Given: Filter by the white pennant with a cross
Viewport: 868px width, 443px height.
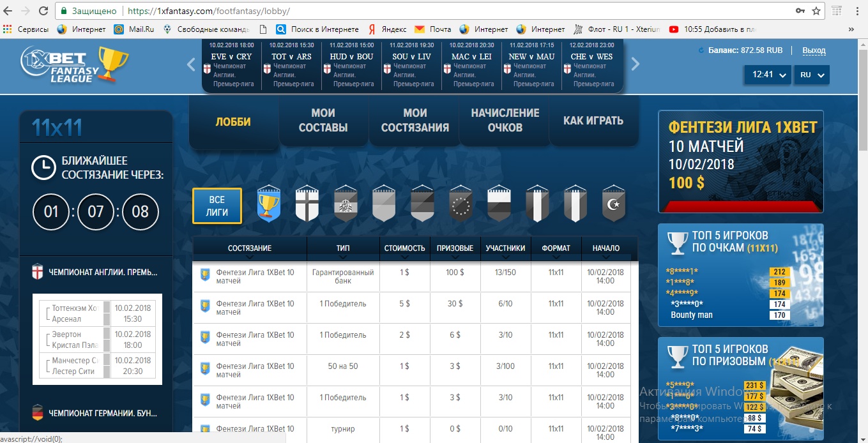Looking at the screenshot, I should click(307, 204).
